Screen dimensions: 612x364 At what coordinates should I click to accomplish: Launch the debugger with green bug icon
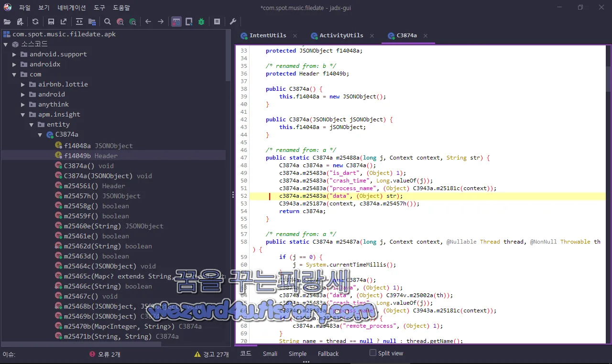201,21
